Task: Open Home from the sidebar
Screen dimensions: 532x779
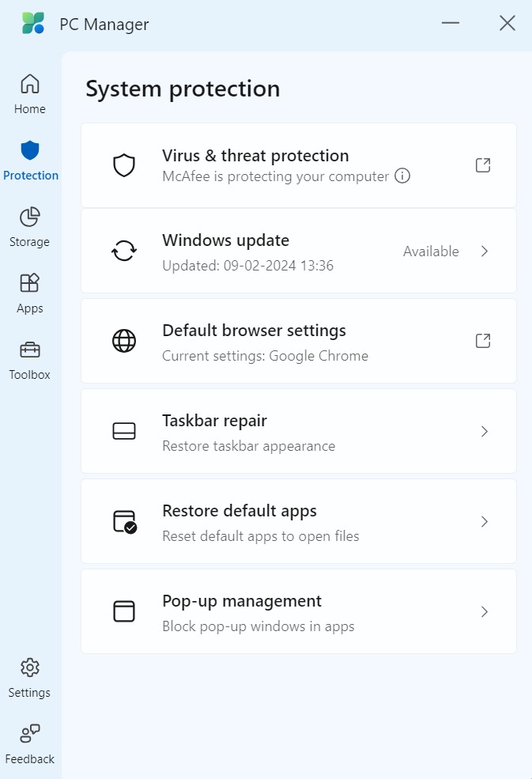Action: (29, 91)
